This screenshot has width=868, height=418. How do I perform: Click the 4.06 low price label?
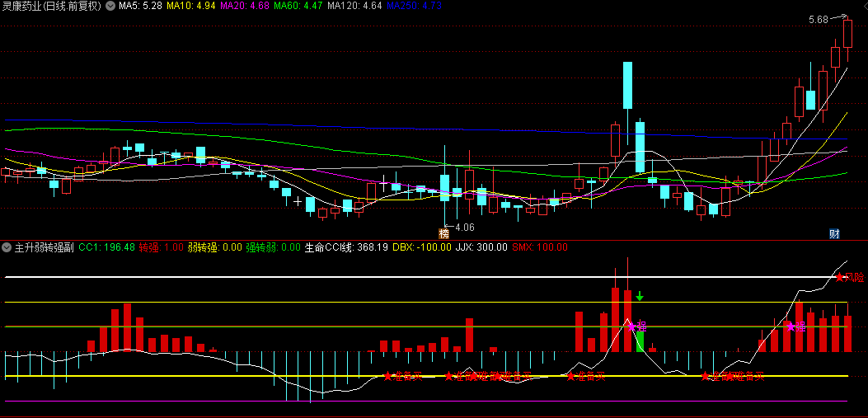click(464, 227)
